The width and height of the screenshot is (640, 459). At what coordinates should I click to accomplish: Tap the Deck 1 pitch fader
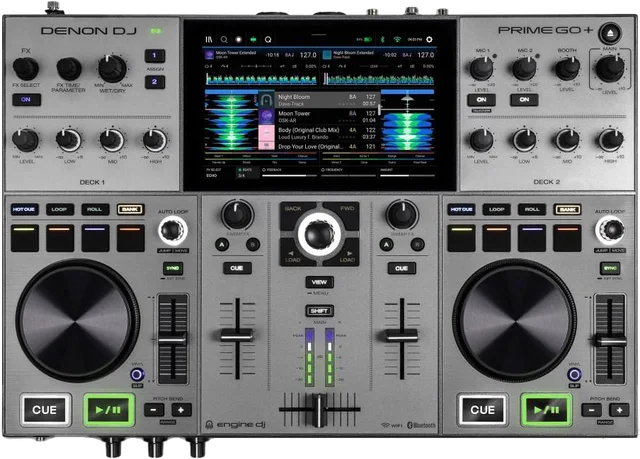(x=173, y=339)
